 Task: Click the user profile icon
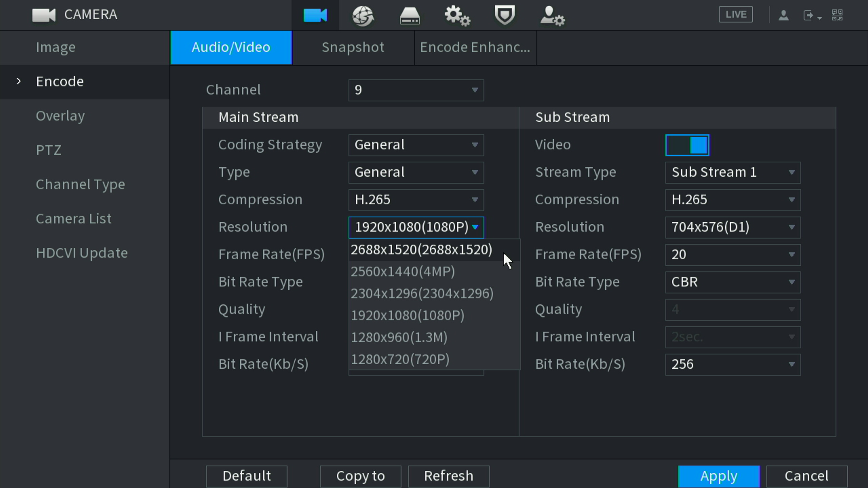(x=783, y=15)
